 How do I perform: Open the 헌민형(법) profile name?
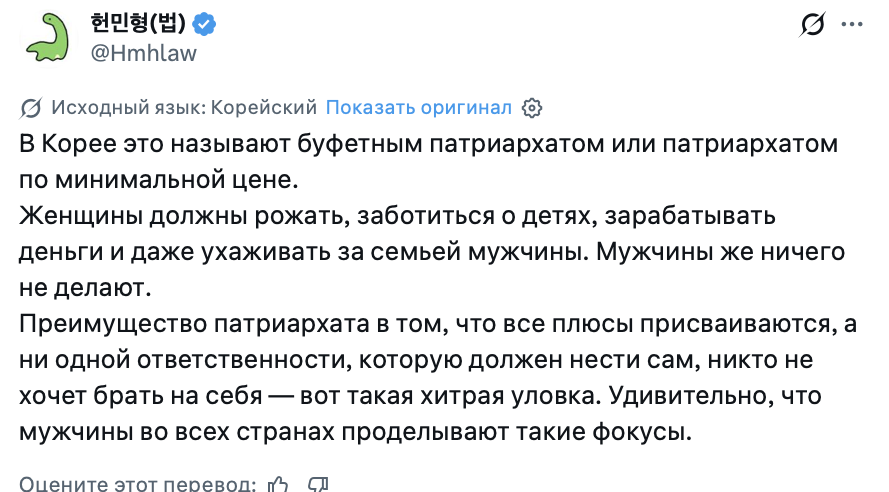pos(138,24)
